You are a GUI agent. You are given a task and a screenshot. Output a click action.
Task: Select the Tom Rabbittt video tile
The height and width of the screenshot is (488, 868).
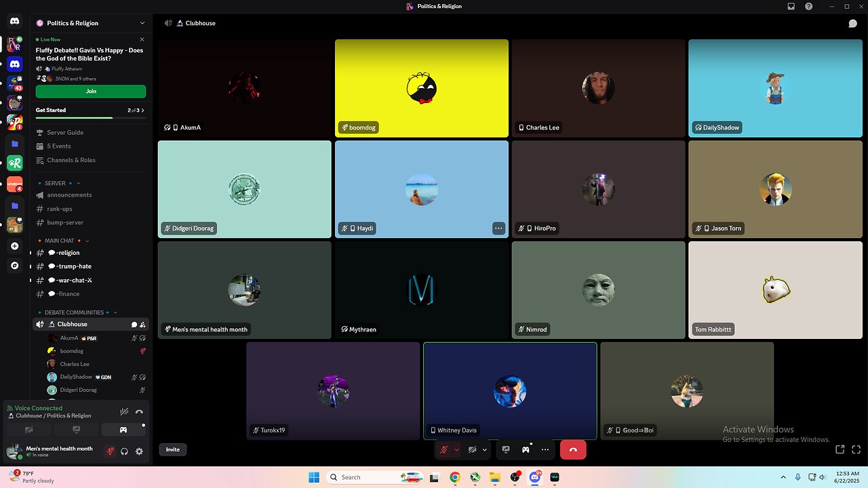tap(775, 290)
